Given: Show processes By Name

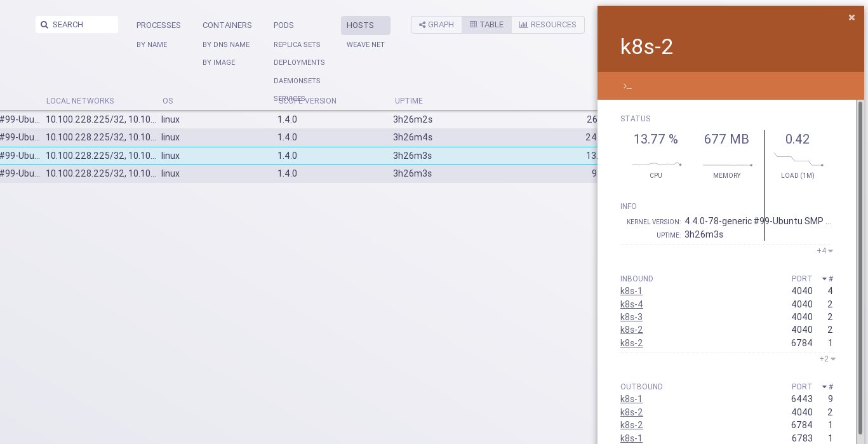Looking at the screenshot, I should pyautogui.click(x=152, y=44).
